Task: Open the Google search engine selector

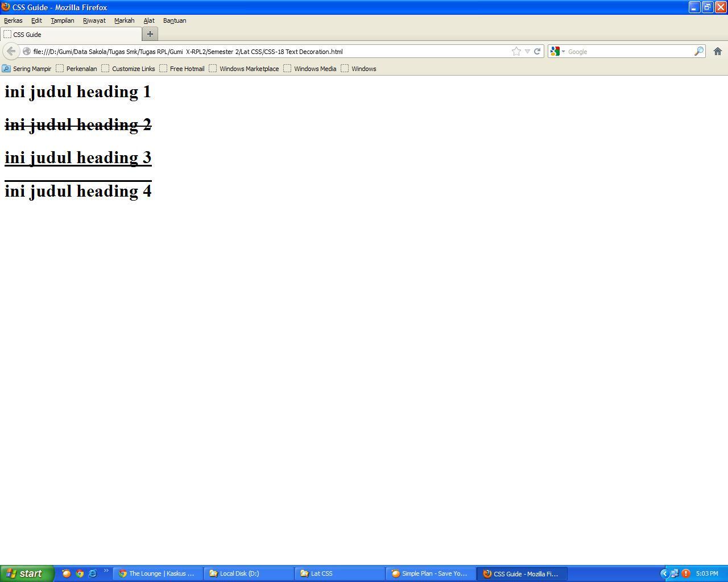Action: pyautogui.click(x=557, y=51)
